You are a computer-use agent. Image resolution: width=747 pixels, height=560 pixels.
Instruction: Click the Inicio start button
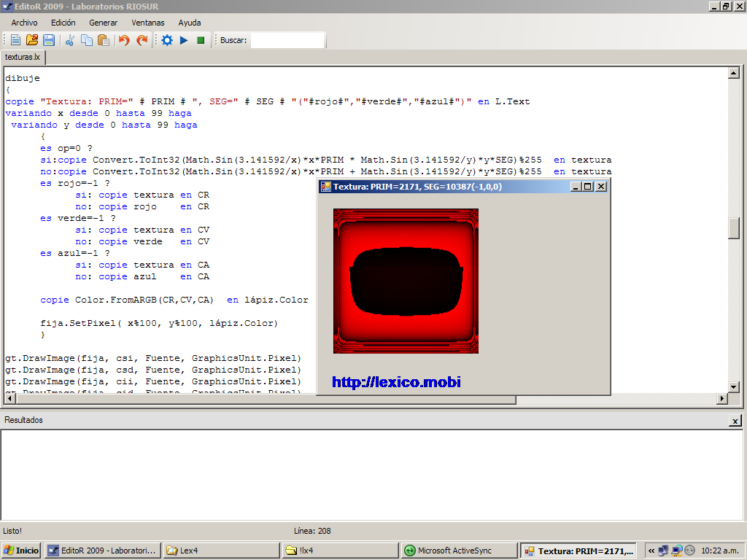21,551
